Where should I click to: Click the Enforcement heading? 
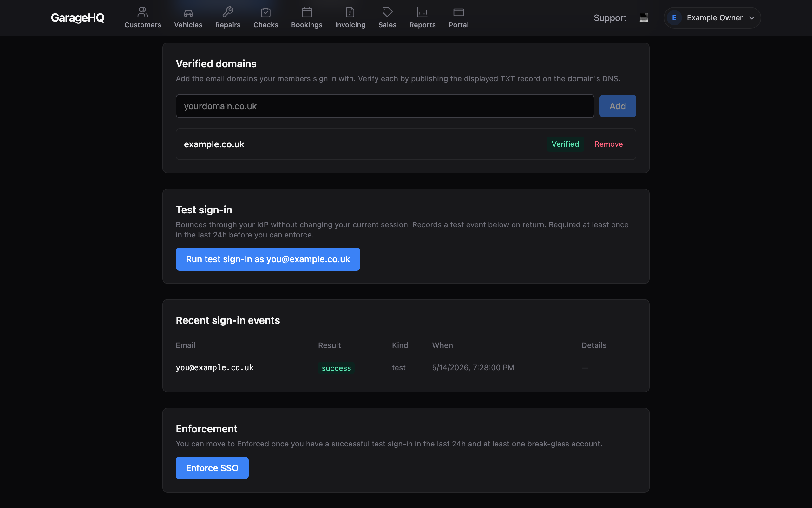(206, 429)
